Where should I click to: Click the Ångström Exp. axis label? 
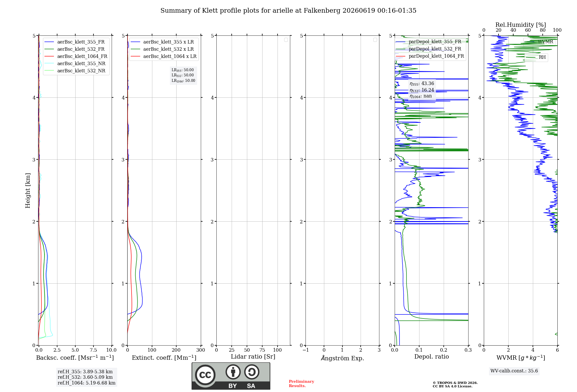[x=342, y=358]
